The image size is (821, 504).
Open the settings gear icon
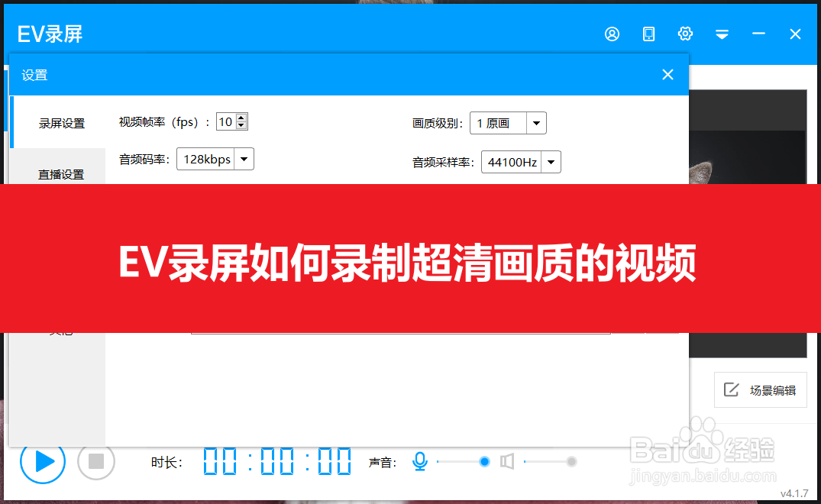click(x=685, y=34)
